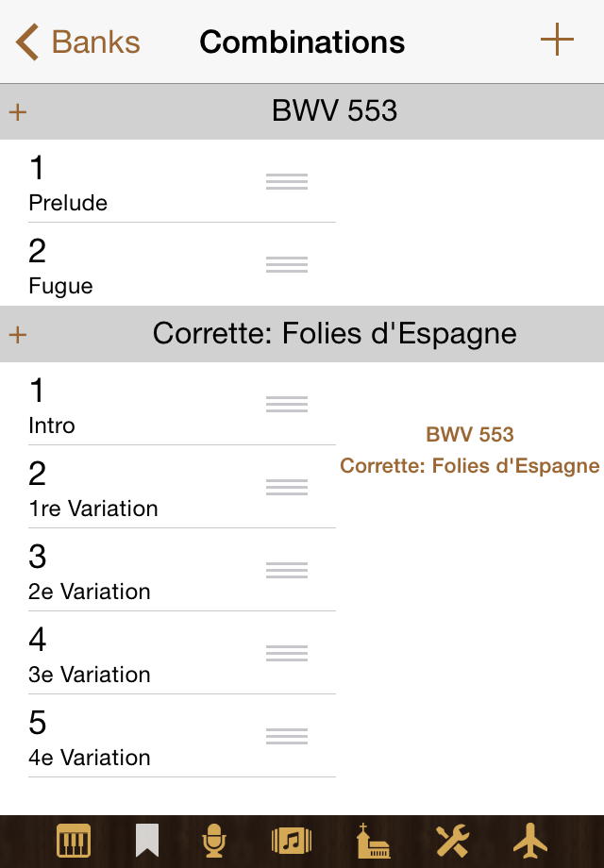604x868 pixels.
Task: Open the music library icon
Action: pyautogui.click(x=292, y=841)
